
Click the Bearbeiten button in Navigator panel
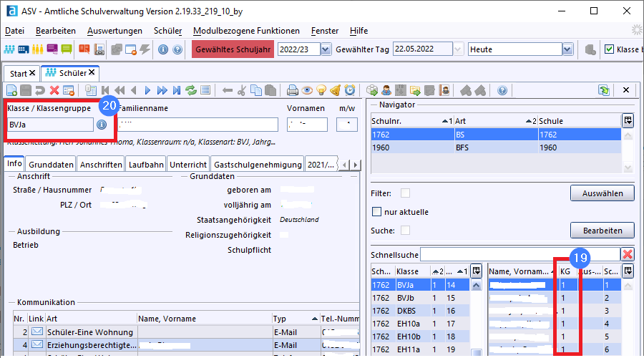(602, 231)
